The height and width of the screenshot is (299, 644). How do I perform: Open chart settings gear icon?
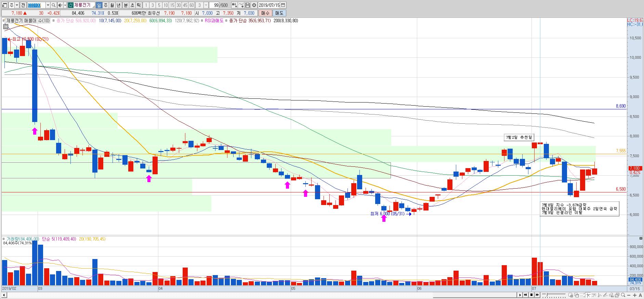[x=254, y=5]
